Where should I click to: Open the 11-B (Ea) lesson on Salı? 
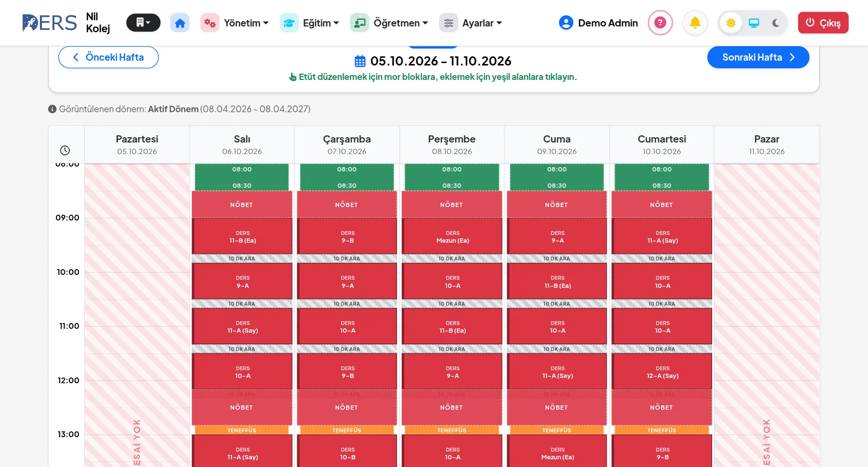[x=242, y=236]
